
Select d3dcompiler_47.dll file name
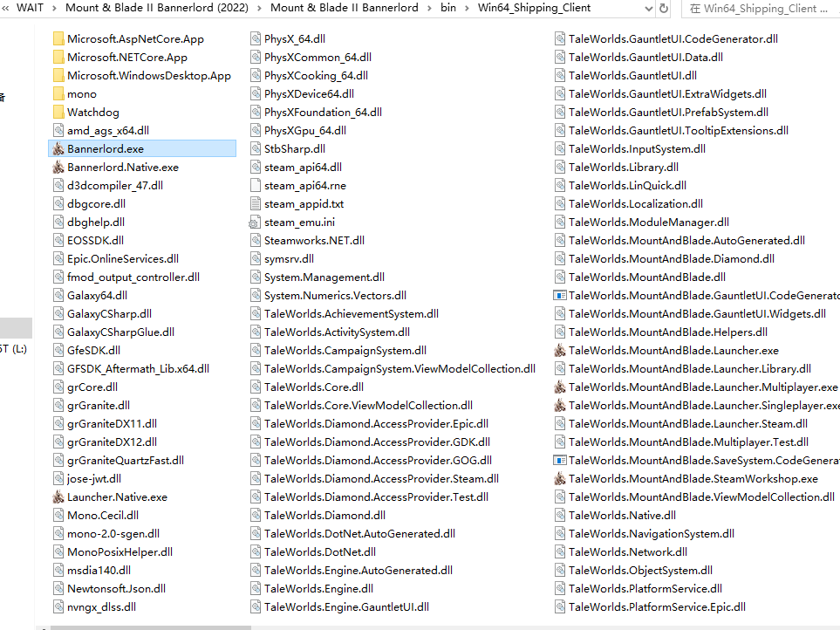coord(115,185)
